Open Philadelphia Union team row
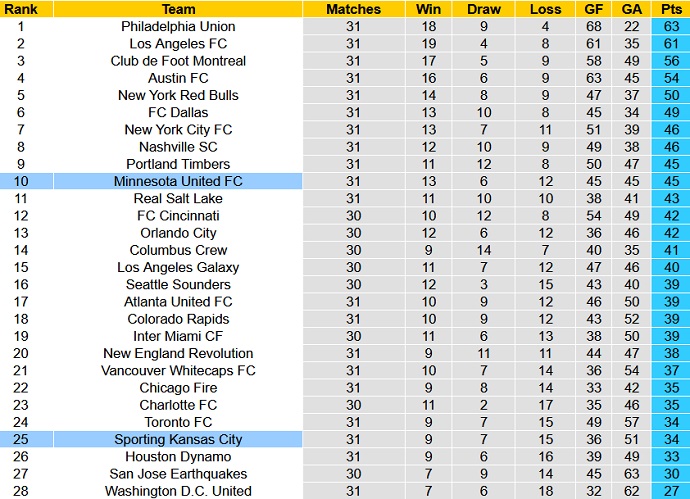 (x=178, y=26)
